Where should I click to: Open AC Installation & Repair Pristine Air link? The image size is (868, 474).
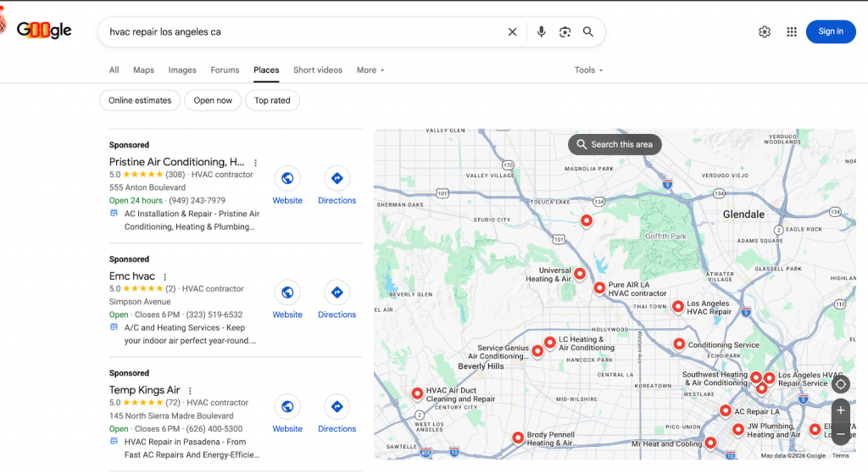pyautogui.click(x=192, y=220)
